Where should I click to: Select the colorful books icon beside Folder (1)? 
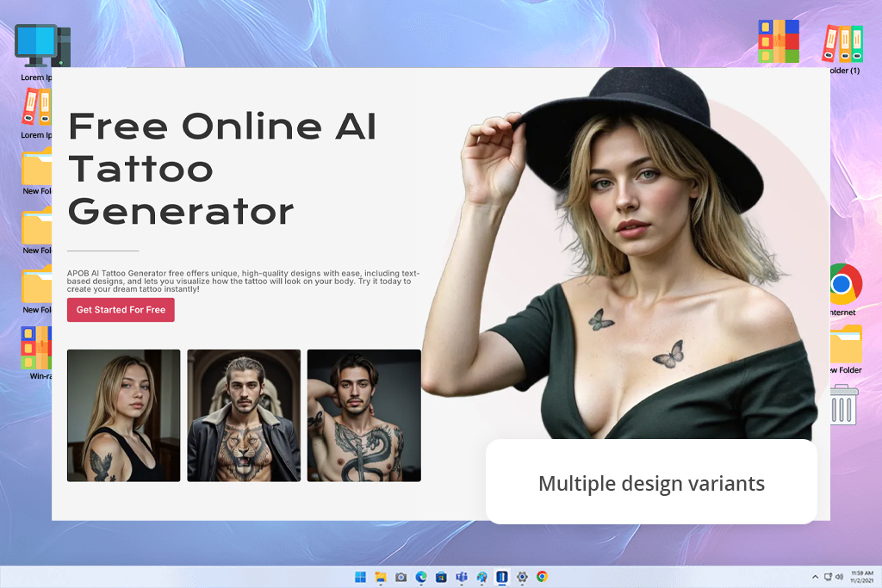point(779,41)
